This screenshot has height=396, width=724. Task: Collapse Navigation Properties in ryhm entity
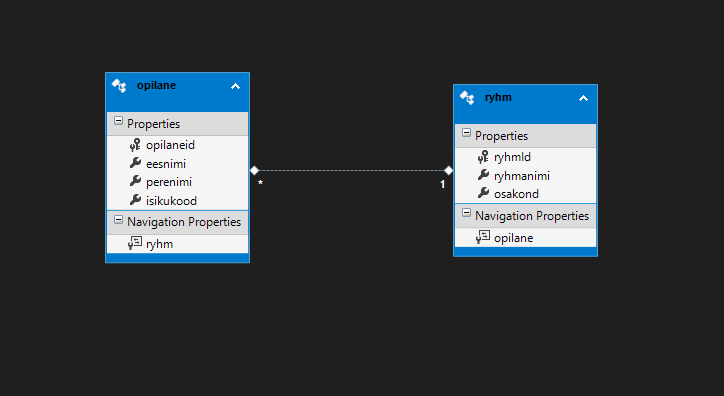pos(466,213)
